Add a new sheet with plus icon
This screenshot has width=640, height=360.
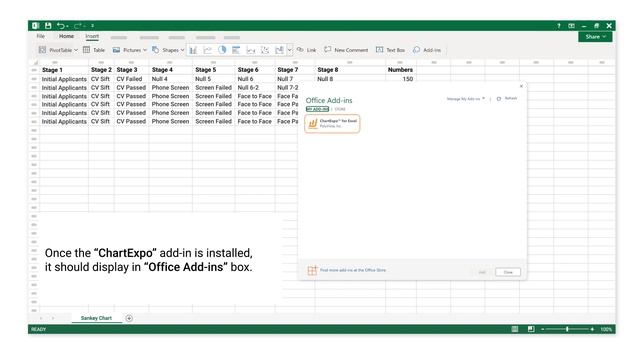pyautogui.click(x=129, y=318)
